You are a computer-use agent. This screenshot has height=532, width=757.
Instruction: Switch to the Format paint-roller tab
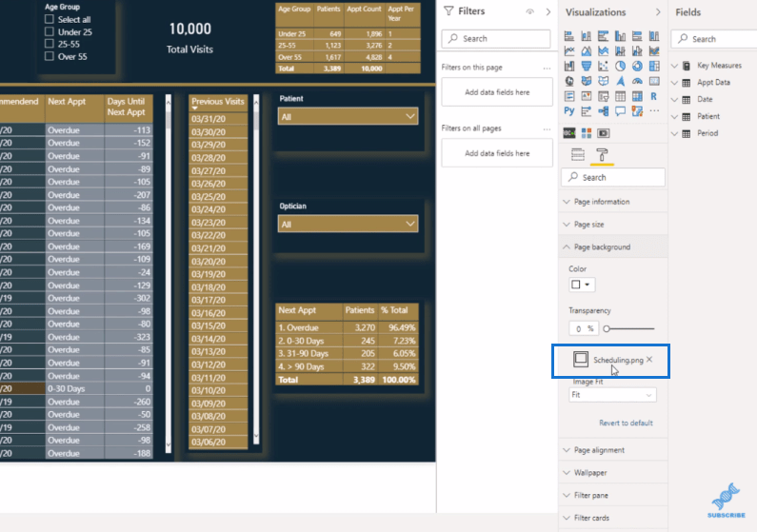pyautogui.click(x=602, y=155)
